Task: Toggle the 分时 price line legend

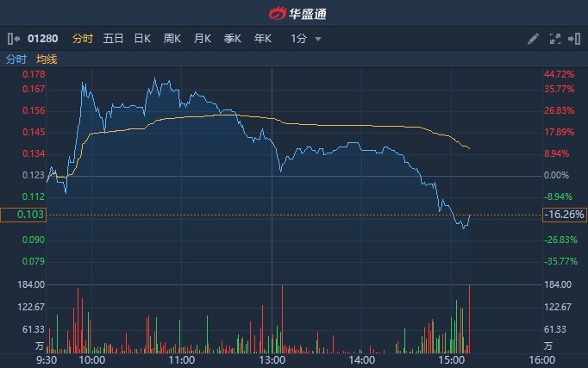Action: click(x=16, y=59)
